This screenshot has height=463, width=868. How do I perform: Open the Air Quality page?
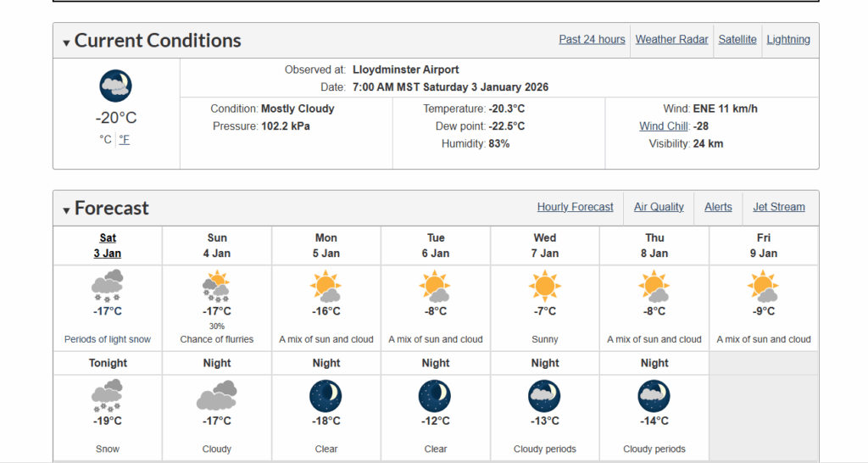point(659,207)
